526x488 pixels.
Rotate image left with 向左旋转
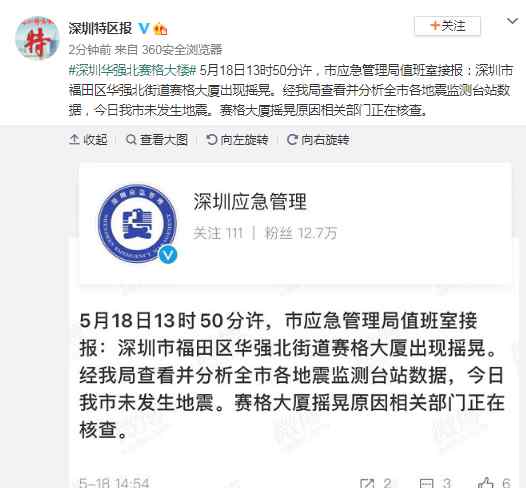point(237,140)
